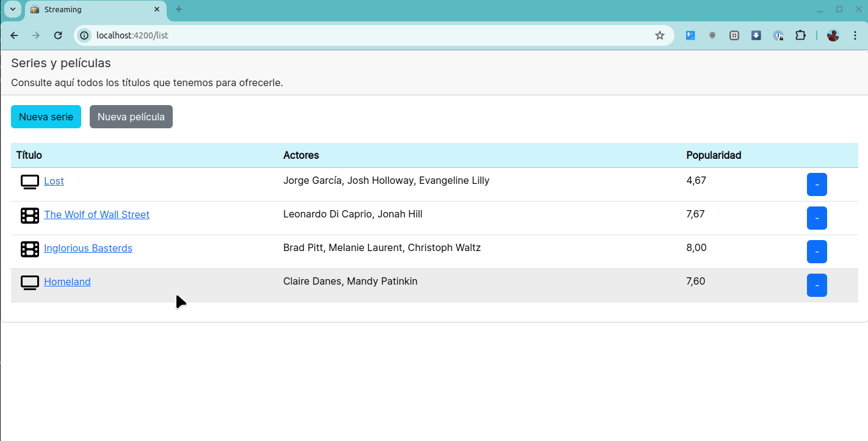Click actors text 'Leonardo Di Caprio, Jonah Hill'

click(353, 214)
